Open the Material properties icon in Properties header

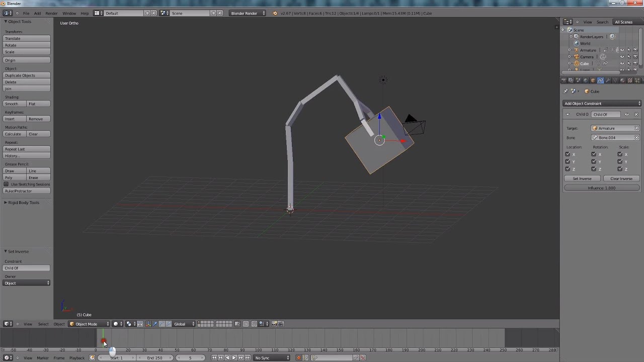click(622, 80)
